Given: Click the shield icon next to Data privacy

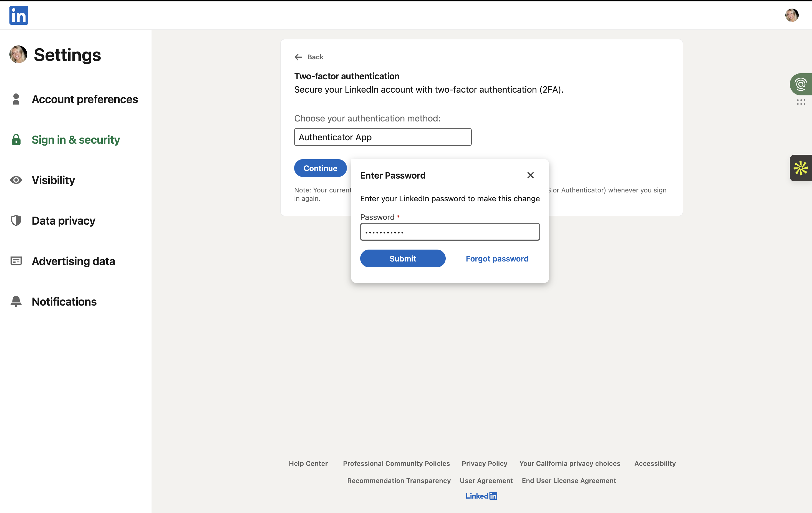Looking at the screenshot, I should pyautogui.click(x=16, y=220).
